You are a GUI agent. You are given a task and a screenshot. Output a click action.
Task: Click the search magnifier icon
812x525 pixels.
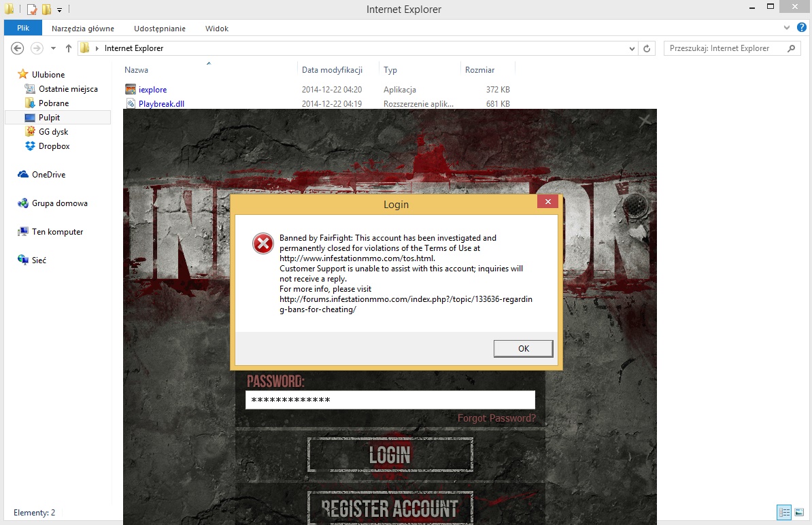(x=791, y=48)
